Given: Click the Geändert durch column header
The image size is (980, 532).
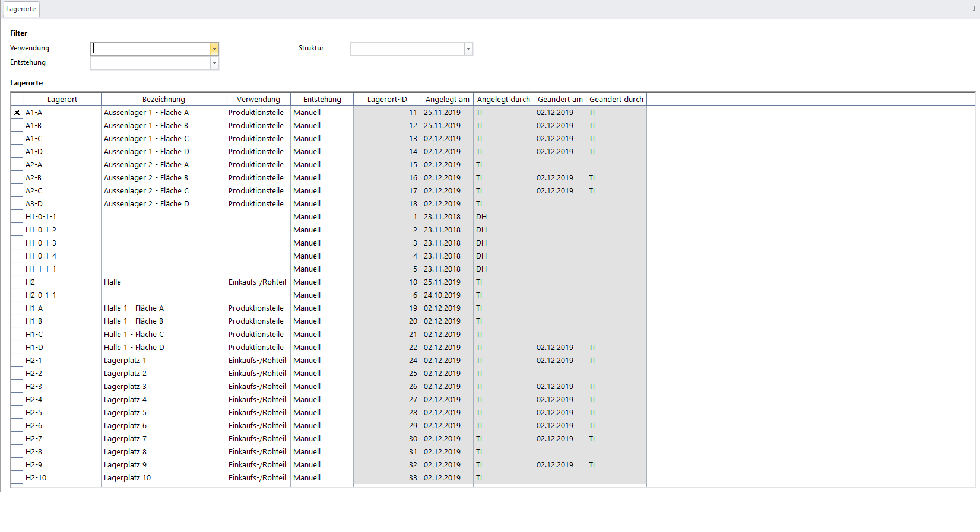Looking at the screenshot, I should (x=616, y=100).
